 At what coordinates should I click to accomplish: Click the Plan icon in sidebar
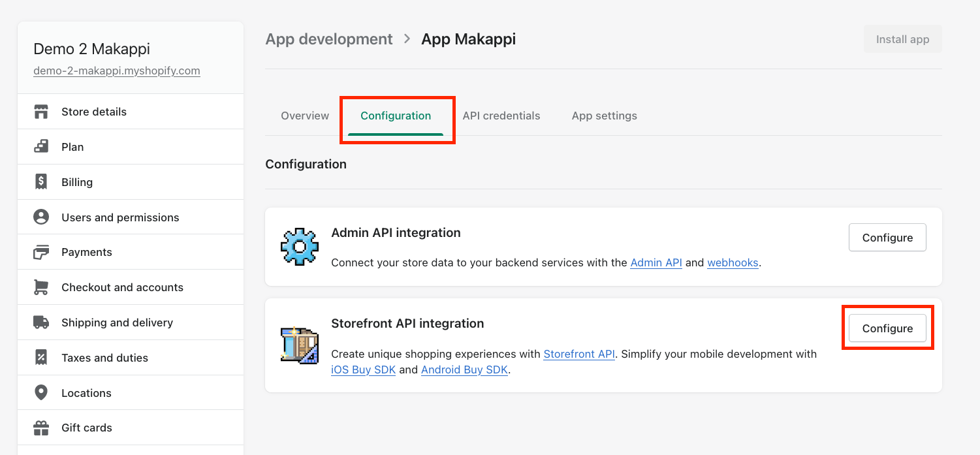coord(41,147)
